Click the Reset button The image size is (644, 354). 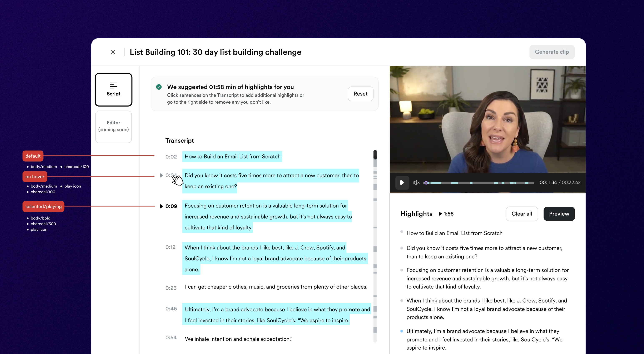coord(360,94)
